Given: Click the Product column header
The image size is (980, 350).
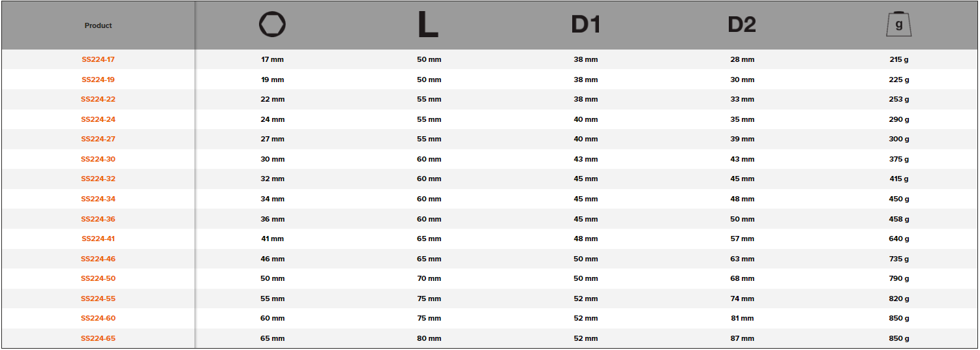Looking at the screenshot, I should (x=98, y=26).
